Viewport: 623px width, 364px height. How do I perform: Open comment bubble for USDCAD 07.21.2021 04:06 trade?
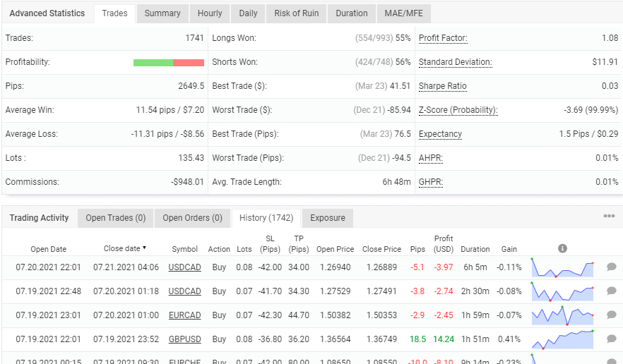click(612, 267)
